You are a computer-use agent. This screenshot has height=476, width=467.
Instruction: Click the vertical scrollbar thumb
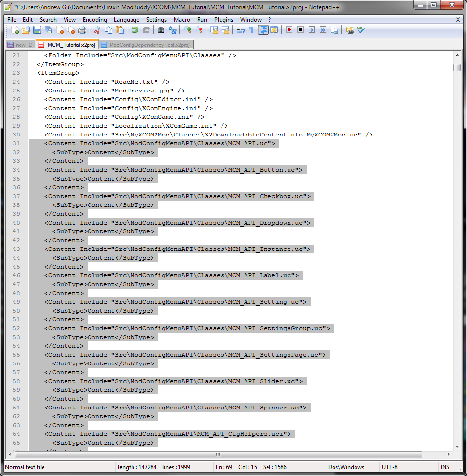[457, 67]
